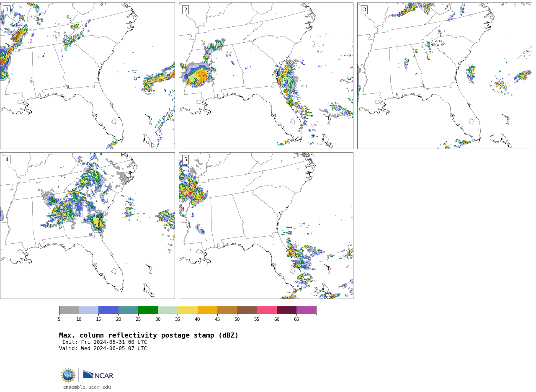Select the orange 40-45 dBZ swatch

tap(207, 310)
